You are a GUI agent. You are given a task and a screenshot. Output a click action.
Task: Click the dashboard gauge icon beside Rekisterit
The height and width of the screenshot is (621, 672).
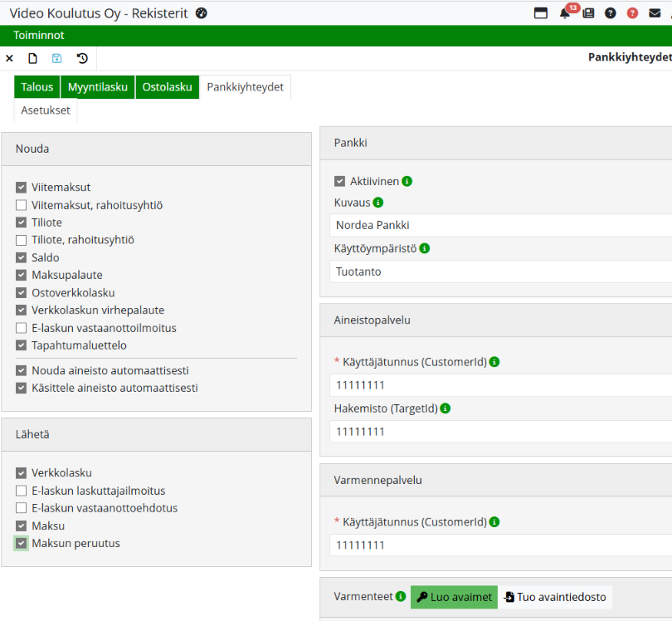(x=201, y=13)
